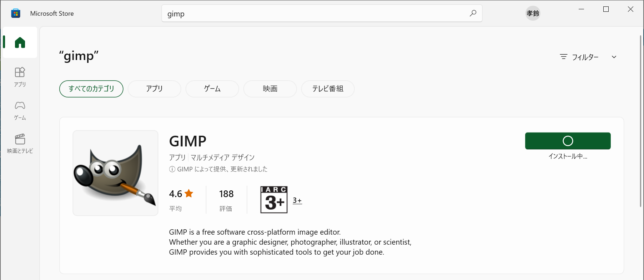The image size is (644, 280).
Task: Click the user profile avatar 孝鈴
Action: (x=533, y=14)
